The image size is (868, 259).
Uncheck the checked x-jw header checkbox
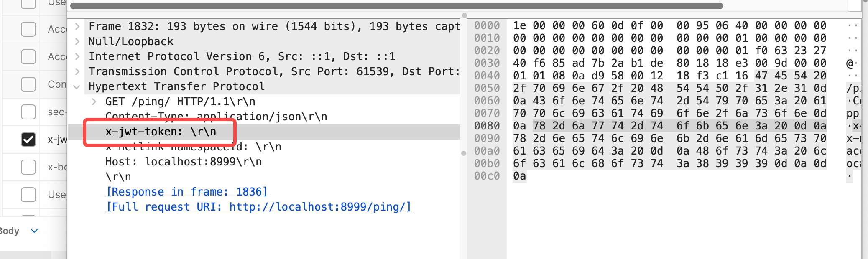point(28,140)
